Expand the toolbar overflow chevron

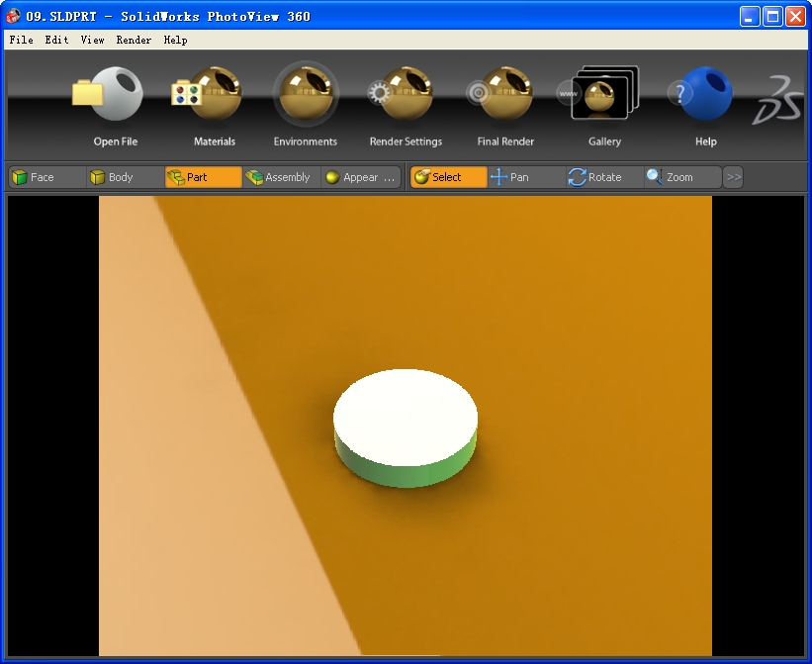pos(733,177)
